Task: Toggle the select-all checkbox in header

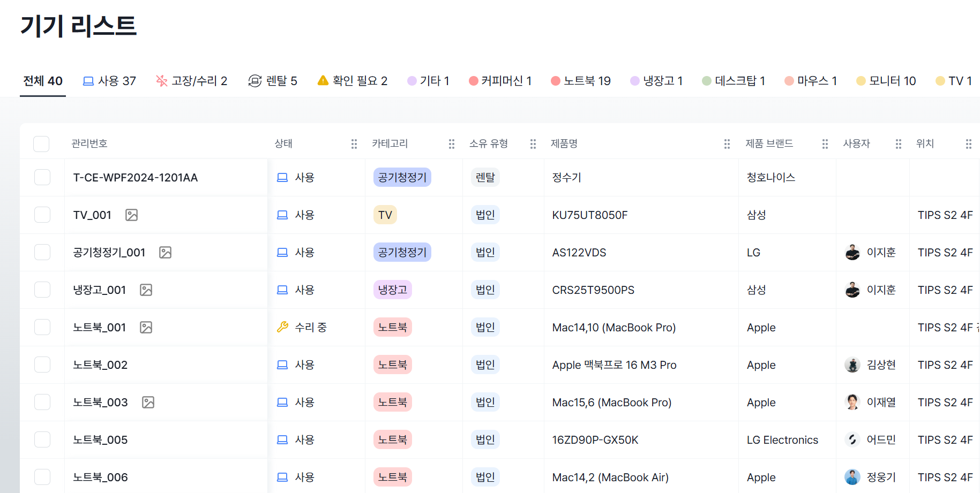Action: point(41,144)
